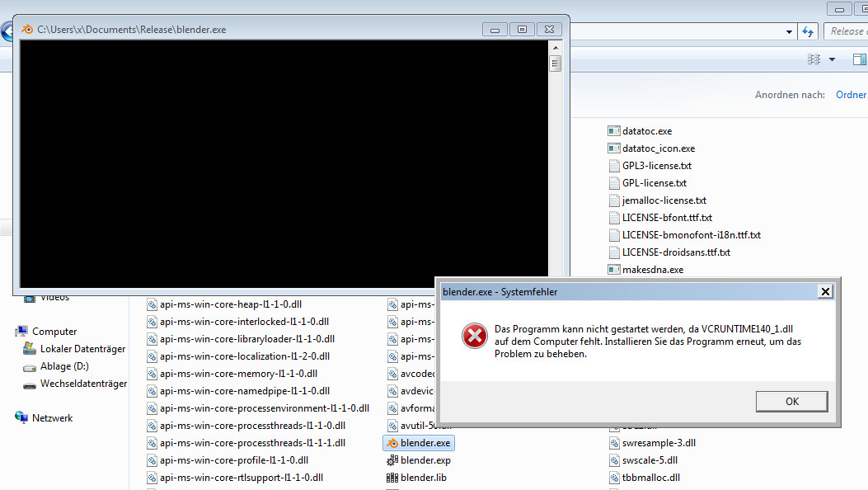Click the refresh icon beside address bar

coord(808,31)
